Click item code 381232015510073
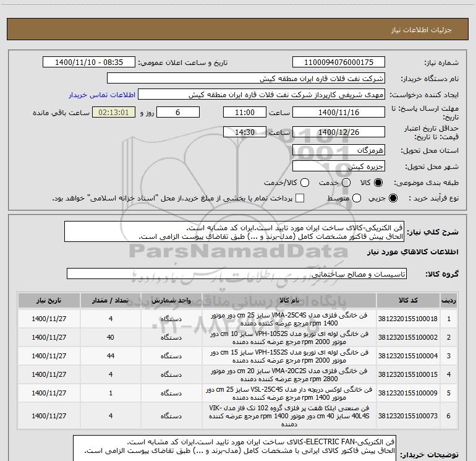This screenshot has width=476, height=461. [408, 416]
